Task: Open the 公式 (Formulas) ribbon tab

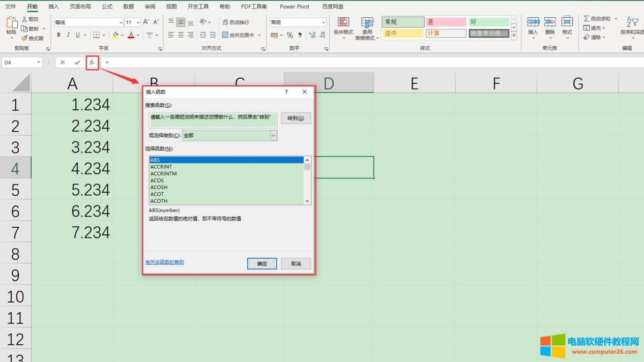Action: [x=107, y=7]
